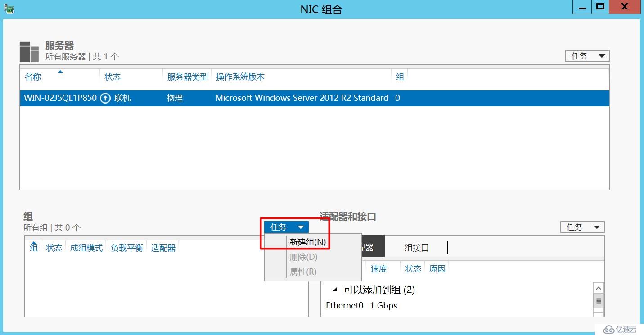
Task: Switch to the Team Interfaces (组接口) tab
Action: [417, 248]
